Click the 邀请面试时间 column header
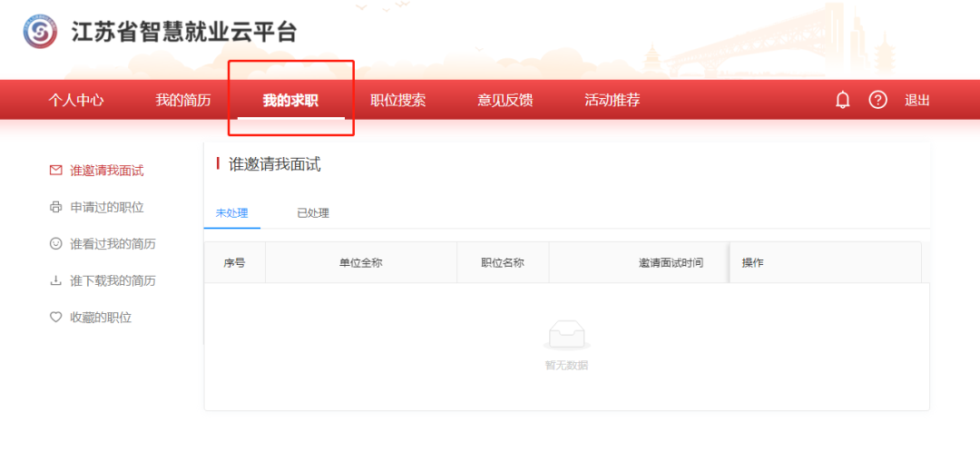The width and height of the screenshot is (980, 461). pos(671,262)
